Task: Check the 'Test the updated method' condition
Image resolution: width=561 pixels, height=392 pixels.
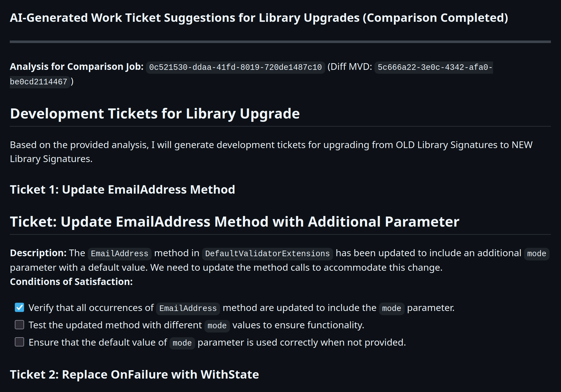Action: coord(19,325)
